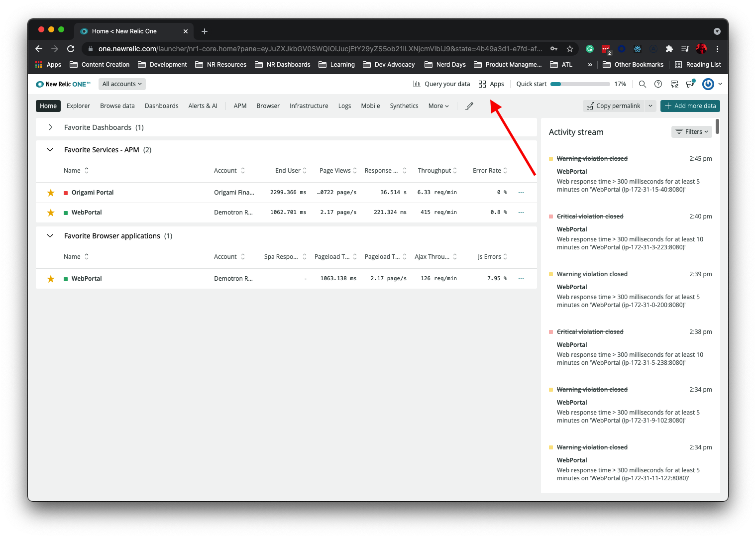Click the Add more data button
Image resolution: width=756 pixels, height=538 pixels.
coord(690,106)
